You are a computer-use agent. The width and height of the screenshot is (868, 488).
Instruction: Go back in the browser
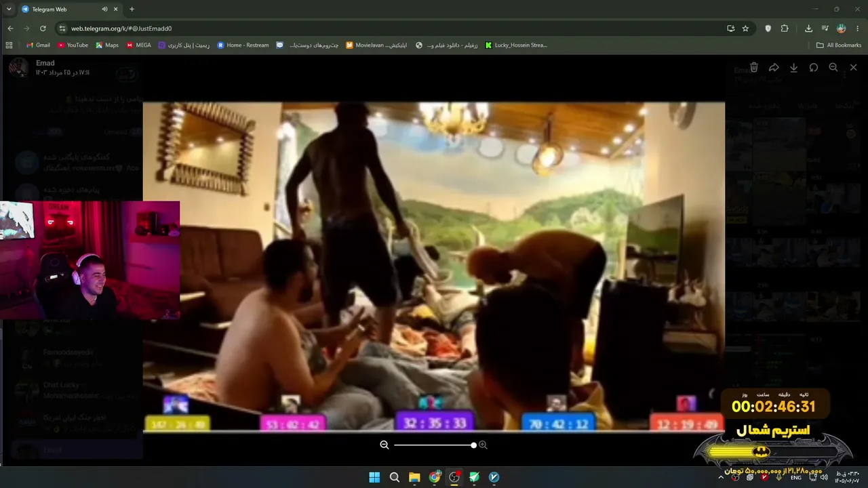10,28
